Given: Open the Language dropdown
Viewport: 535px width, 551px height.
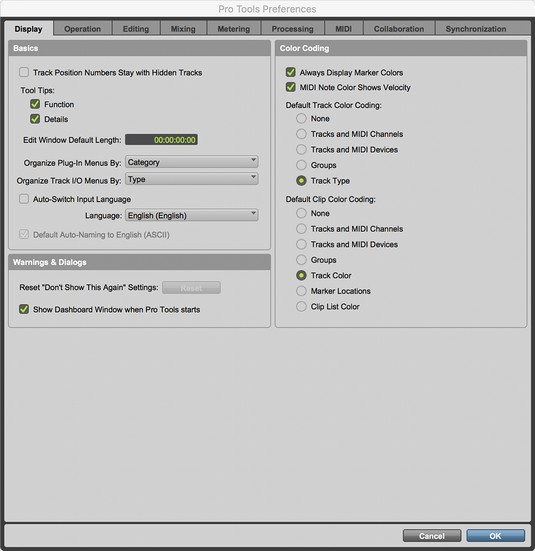Looking at the screenshot, I should [x=192, y=215].
